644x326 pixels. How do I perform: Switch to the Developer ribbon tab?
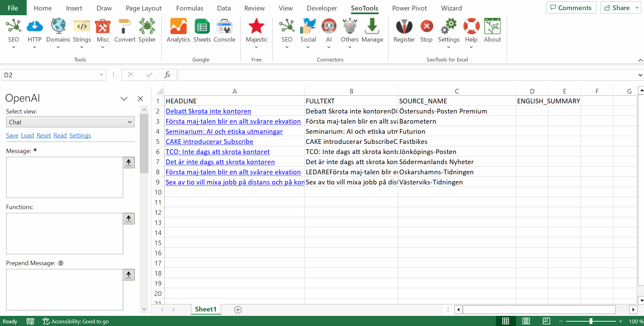[322, 8]
